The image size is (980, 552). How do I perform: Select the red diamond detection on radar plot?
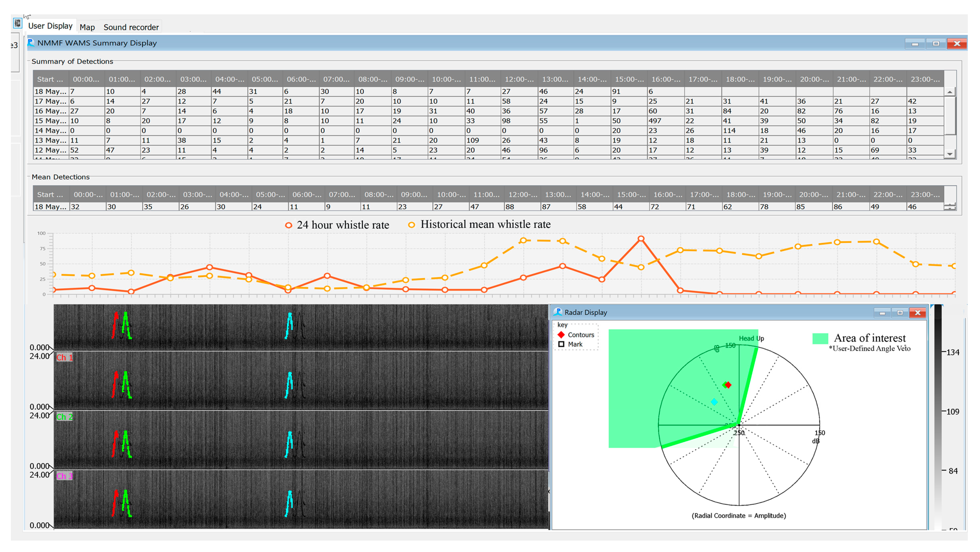coord(728,385)
